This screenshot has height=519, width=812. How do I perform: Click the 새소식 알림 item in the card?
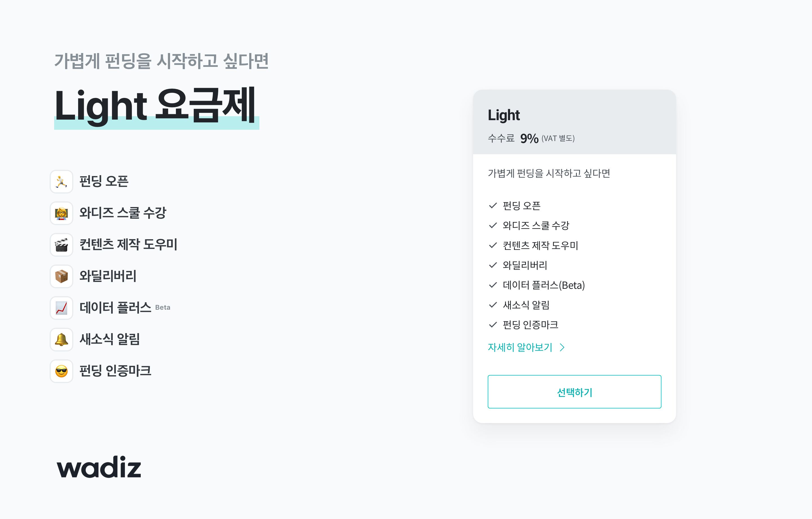point(526,305)
